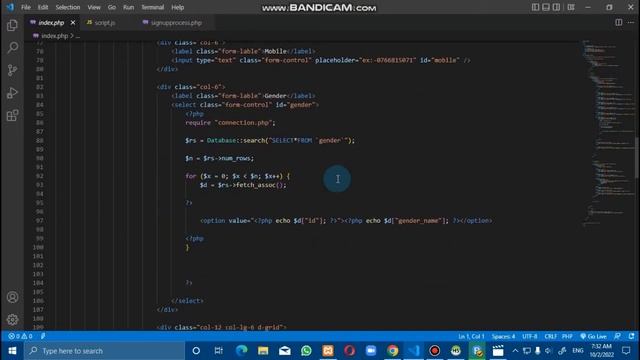Toggle the primary side bar layout
Viewport: 640px width, 360px height.
click(x=535, y=7)
